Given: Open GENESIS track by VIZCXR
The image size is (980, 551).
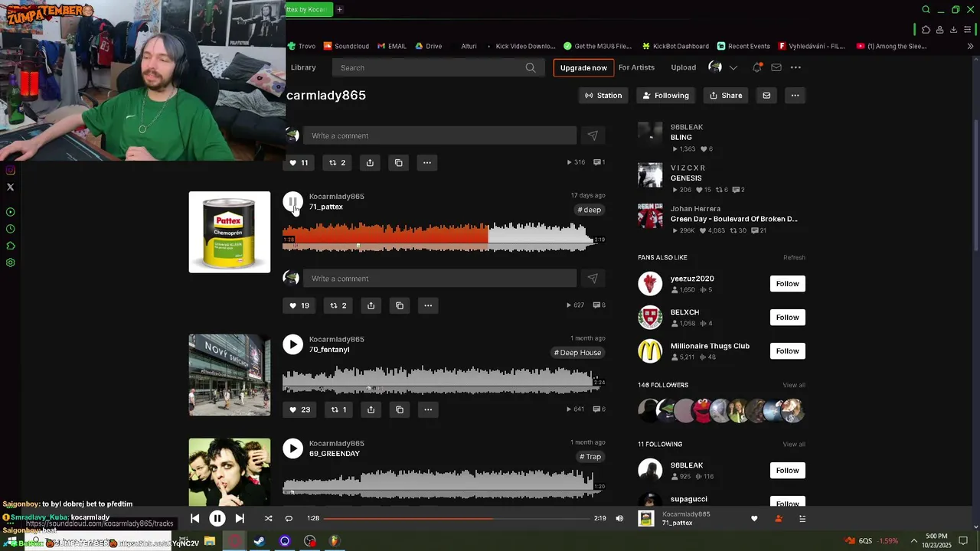Looking at the screenshot, I should (x=686, y=178).
